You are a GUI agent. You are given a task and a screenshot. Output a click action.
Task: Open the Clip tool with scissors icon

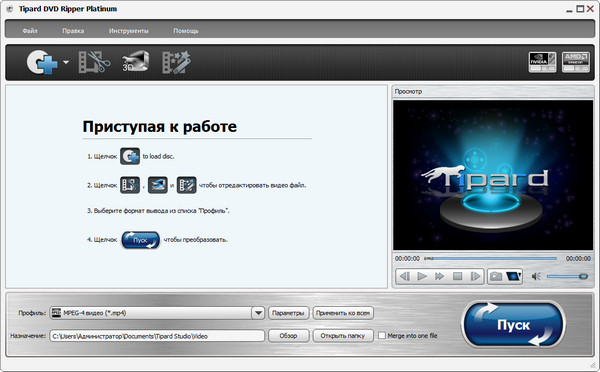(x=94, y=62)
